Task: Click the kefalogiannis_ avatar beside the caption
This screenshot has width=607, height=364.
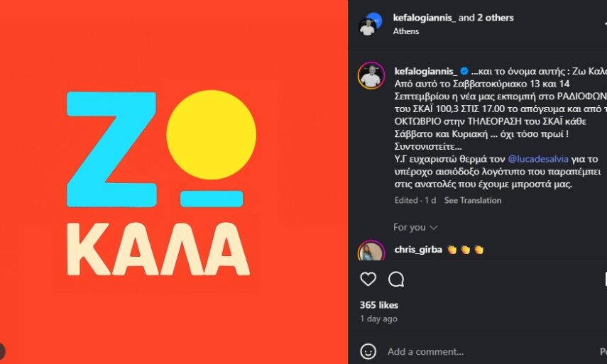Action: pyautogui.click(x=371, y=75)
